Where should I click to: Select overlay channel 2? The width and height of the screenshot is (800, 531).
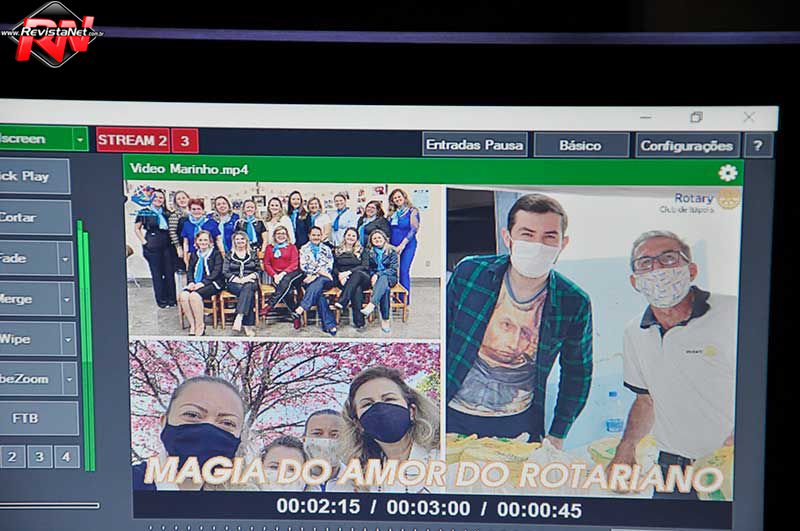12,457
